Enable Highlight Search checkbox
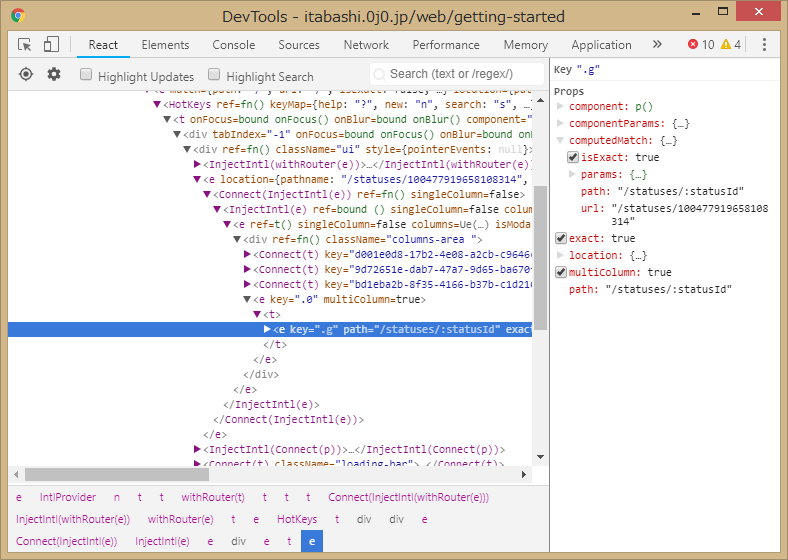 [214, 75]
